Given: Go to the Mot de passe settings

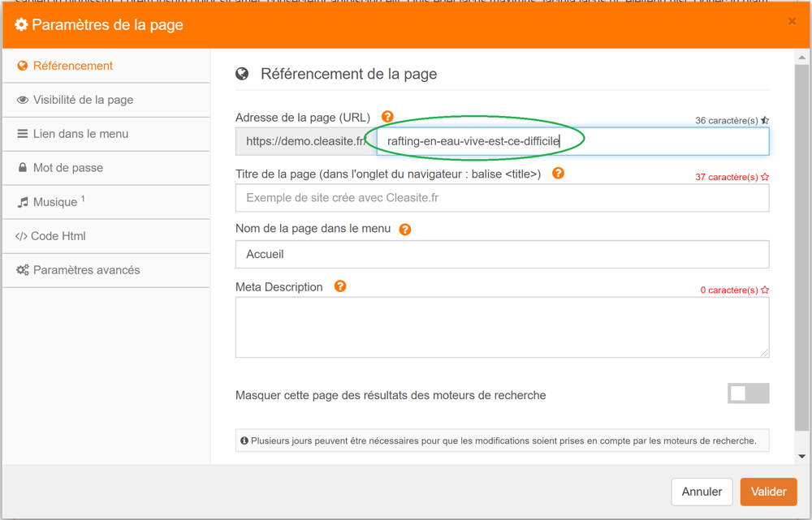Looking at the screenshot, I should coord(67,168).
